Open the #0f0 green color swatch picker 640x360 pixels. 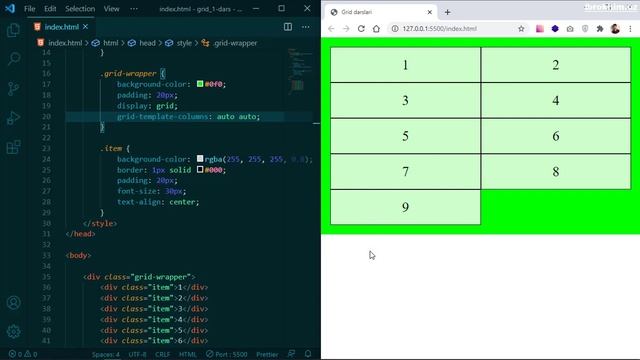(200, 84)
